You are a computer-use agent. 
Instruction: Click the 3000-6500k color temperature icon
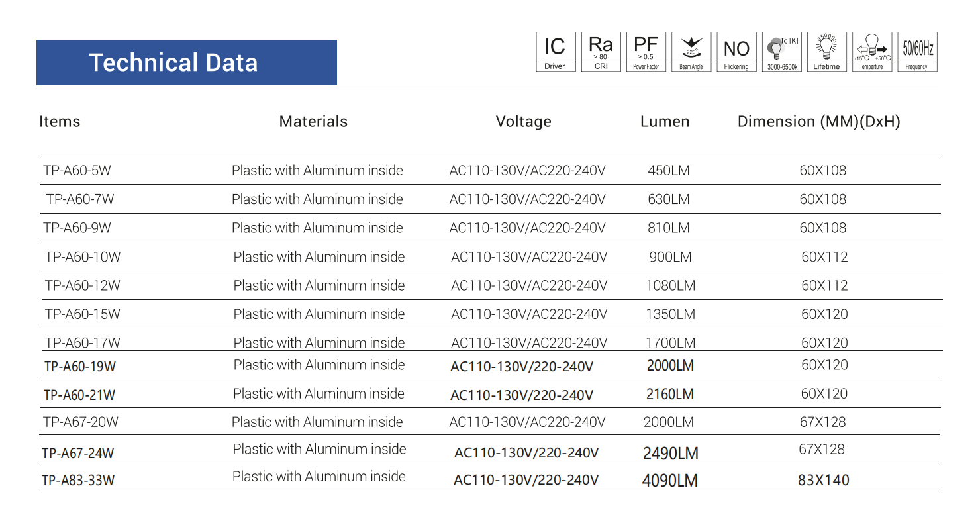click(x=782, y=52)
